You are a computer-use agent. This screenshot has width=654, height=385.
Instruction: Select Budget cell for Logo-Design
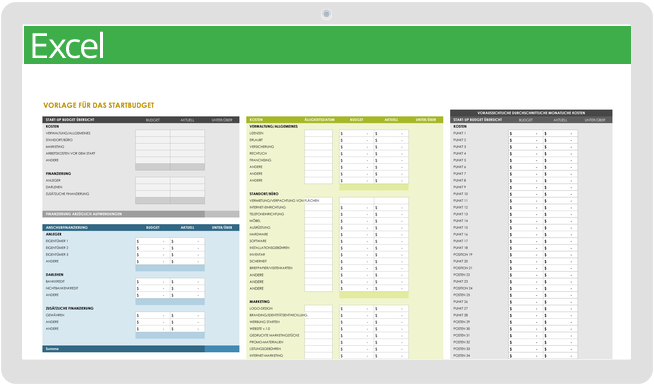point(356,309)
